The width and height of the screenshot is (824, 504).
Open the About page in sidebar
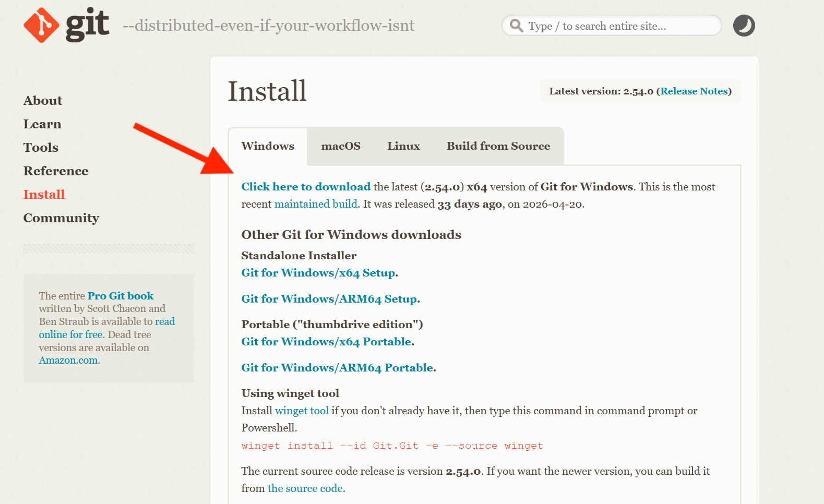point(43,101)
